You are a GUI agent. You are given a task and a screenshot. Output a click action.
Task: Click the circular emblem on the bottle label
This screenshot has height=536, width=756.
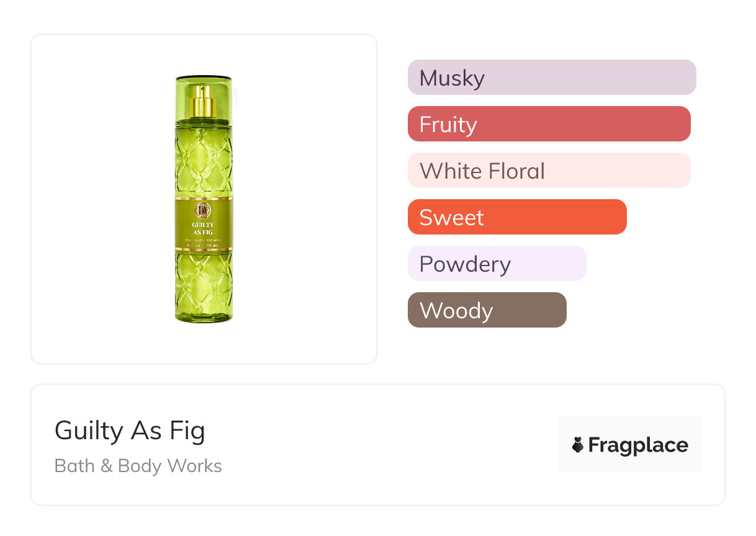(204, 210)
